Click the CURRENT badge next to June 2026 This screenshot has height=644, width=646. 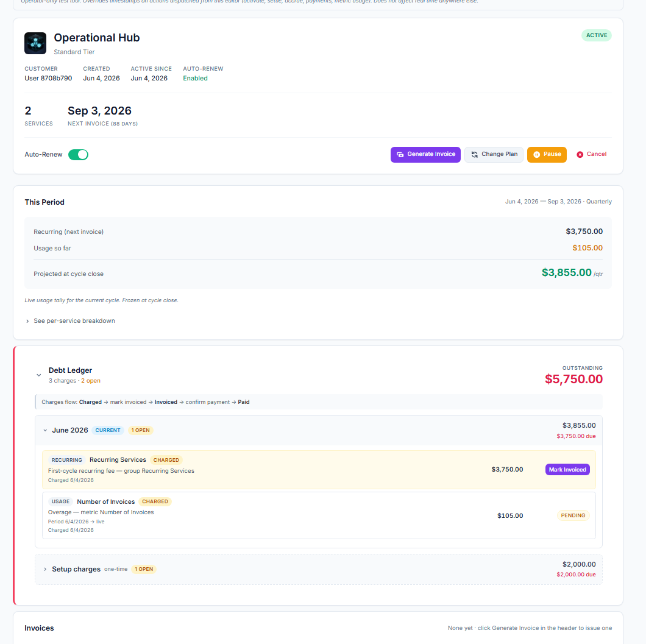pos(108,430)
